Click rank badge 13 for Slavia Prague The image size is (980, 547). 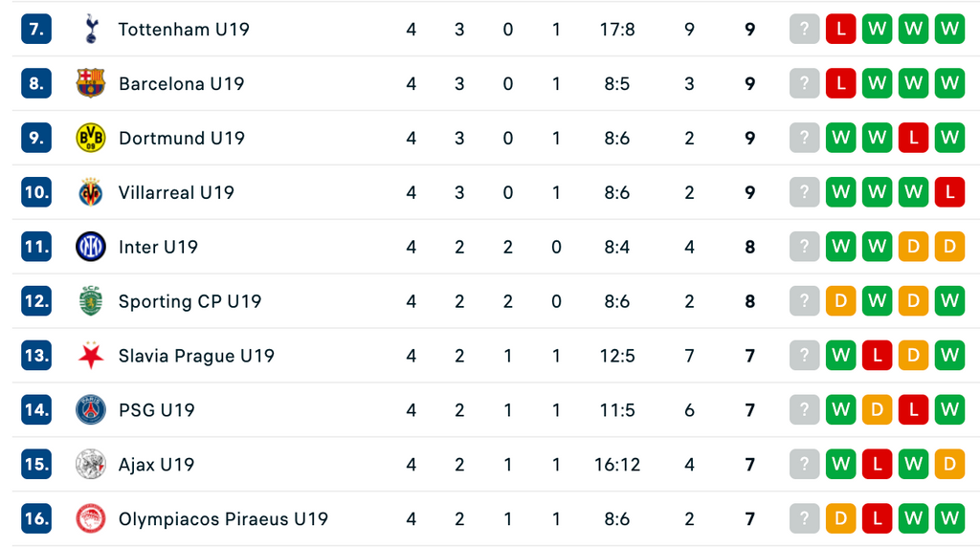(x=36, y=356)
